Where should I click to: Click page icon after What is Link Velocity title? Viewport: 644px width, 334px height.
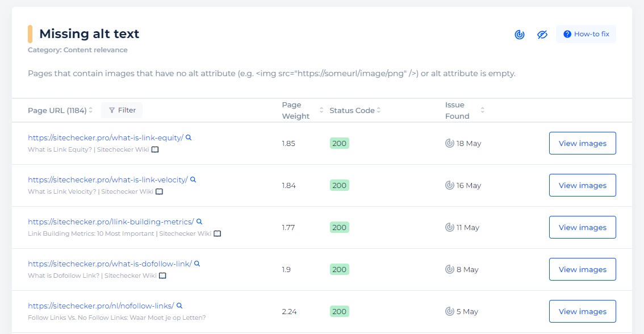point(160,191)
